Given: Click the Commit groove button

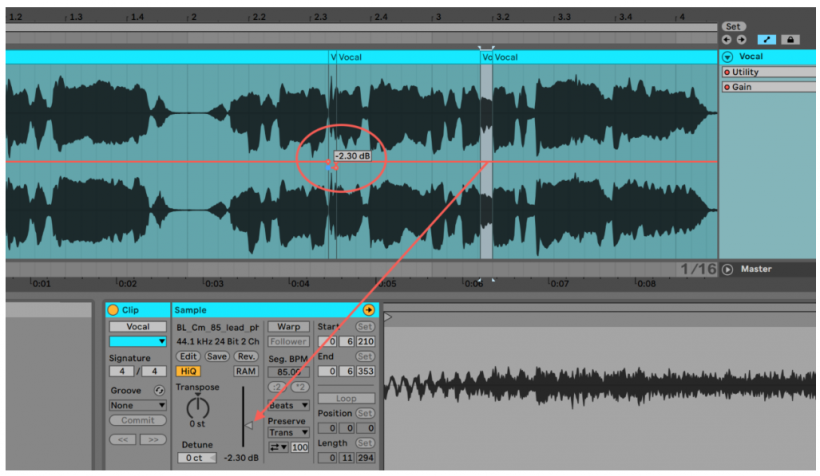Looking at the screenshot, I should coord(138,421).
